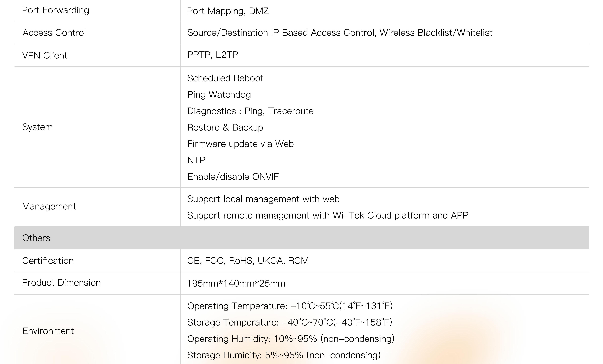
Task: Click the Storage Humidity line
Action: (284, 355)
